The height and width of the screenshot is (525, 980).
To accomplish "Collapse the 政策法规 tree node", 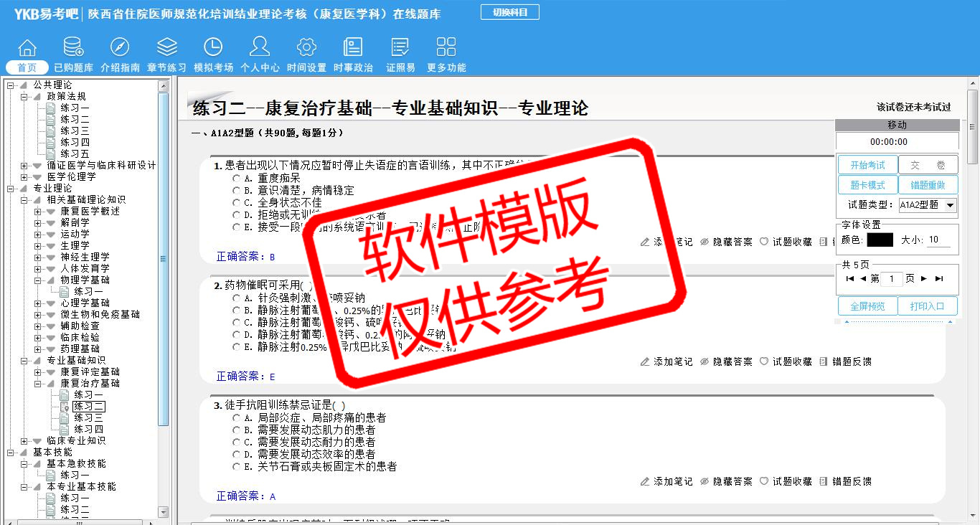I will [x=24, y=96].
